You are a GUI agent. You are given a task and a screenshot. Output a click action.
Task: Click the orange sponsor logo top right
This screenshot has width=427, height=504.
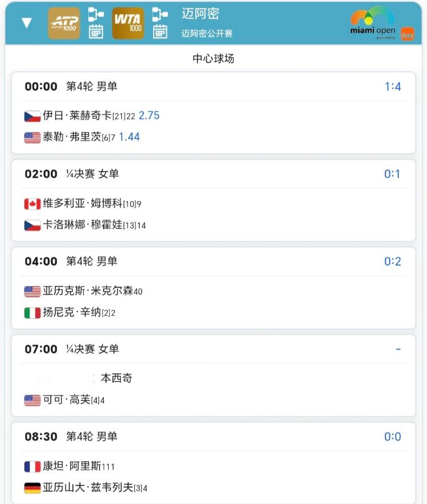click(408, 32)
